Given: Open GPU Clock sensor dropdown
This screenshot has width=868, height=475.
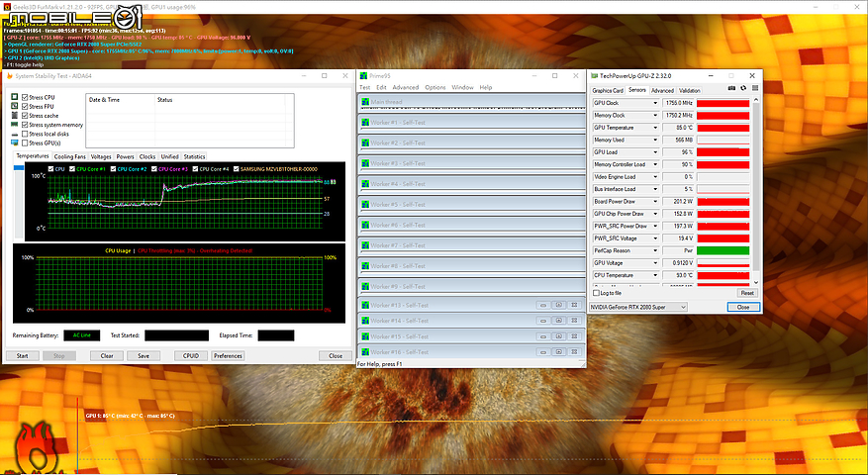Looking at the screenshot, I should click(655, 103).
